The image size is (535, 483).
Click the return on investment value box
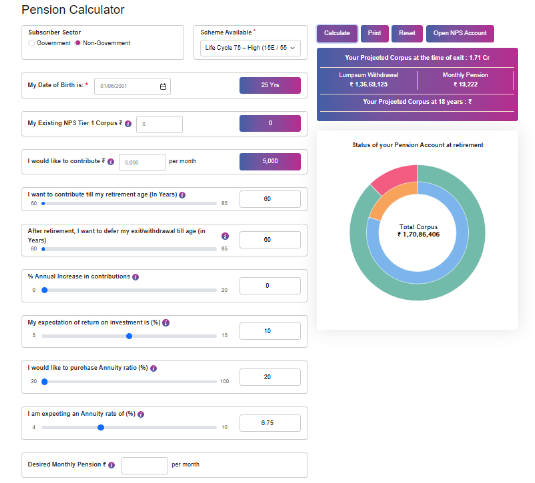(270, 331)
